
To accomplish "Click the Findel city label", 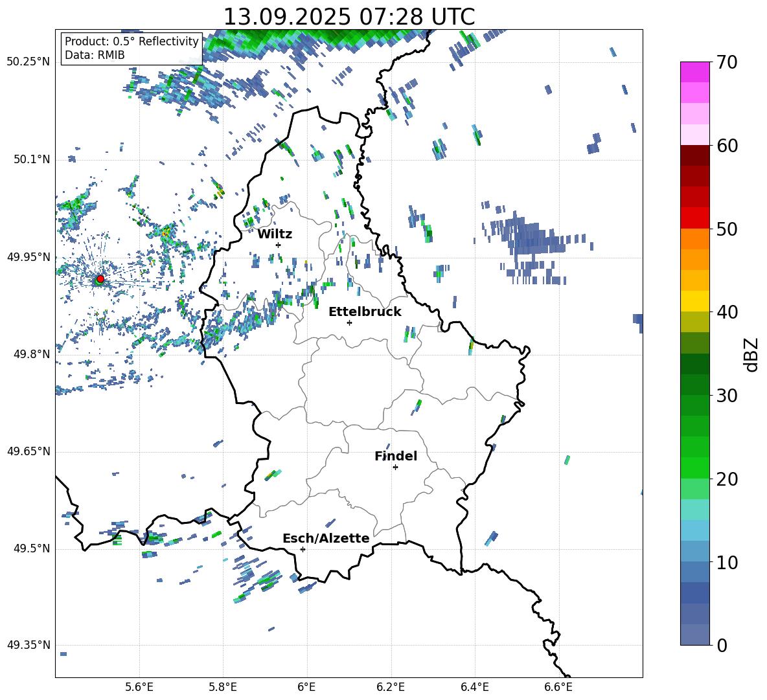I will click(x=396, y=456).
